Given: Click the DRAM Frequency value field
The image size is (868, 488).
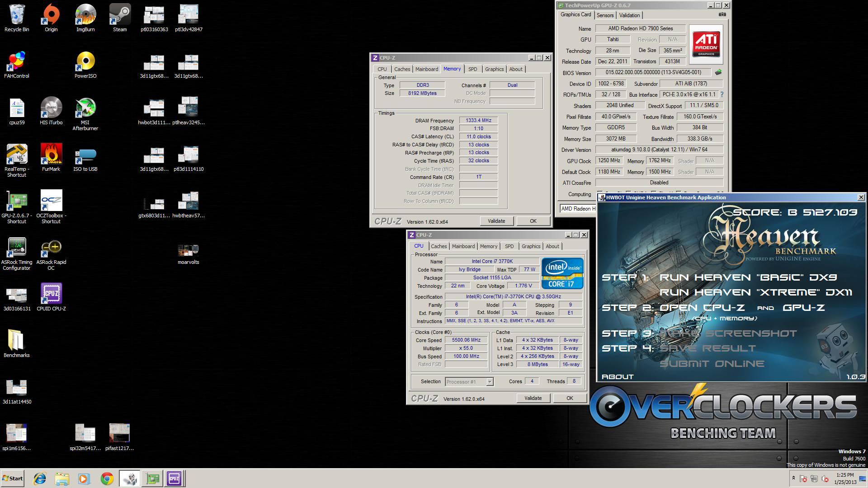Looking at the screenshot, I should tap(478, 120).
